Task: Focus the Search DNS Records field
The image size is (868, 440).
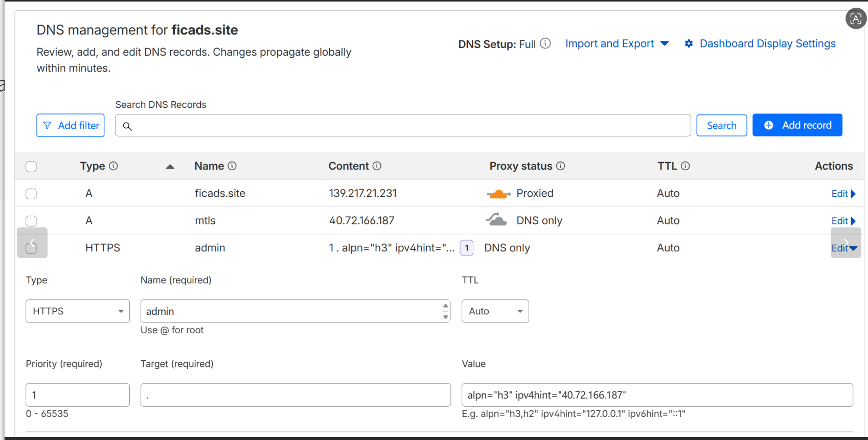Action: coord(403,125)
